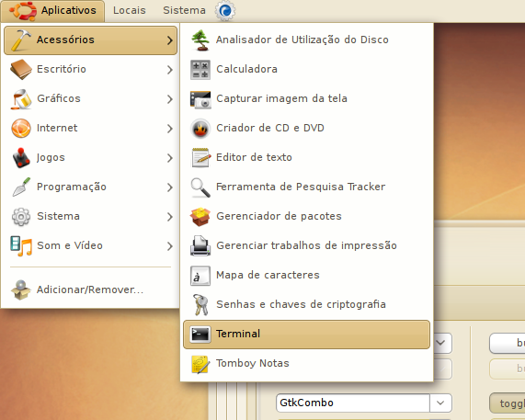Open the Sistema panel menu

(184, 10)
